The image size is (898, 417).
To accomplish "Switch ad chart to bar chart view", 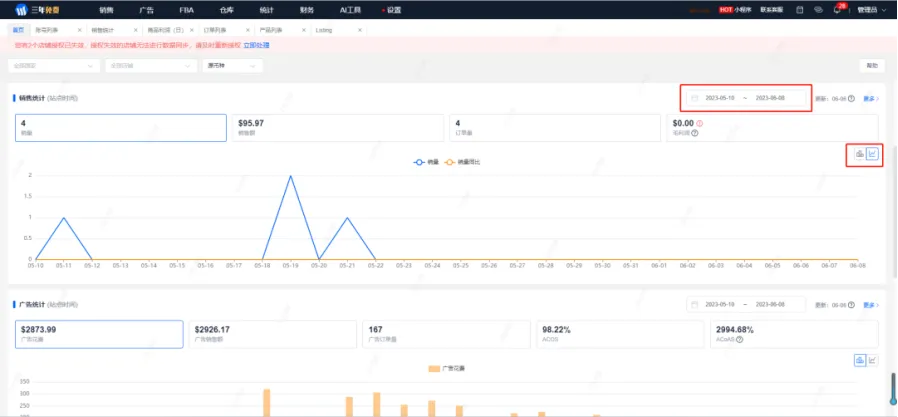I will tap(860, 360).
